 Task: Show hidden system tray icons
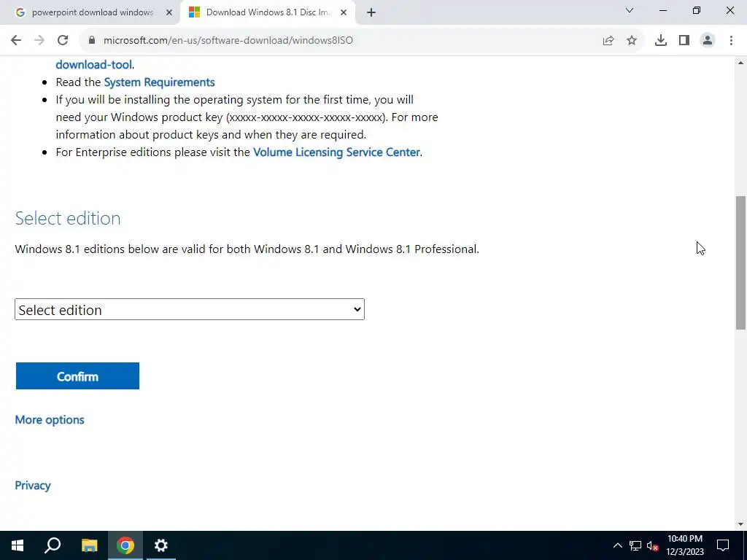click(617, 545)
